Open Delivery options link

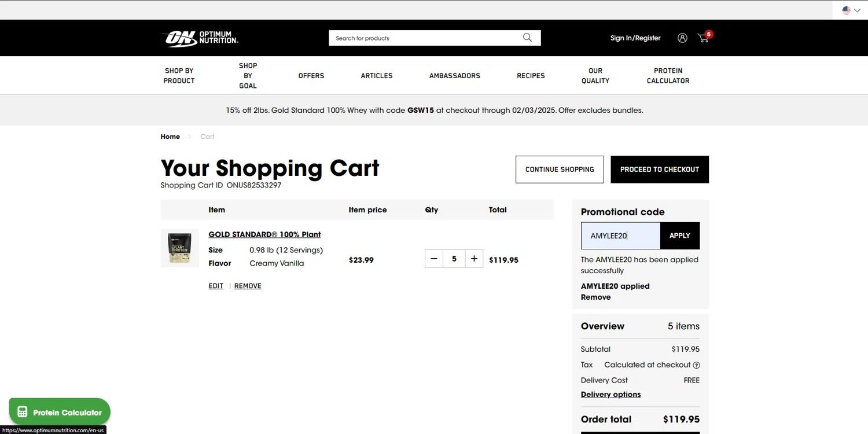(x=610, y=395)
